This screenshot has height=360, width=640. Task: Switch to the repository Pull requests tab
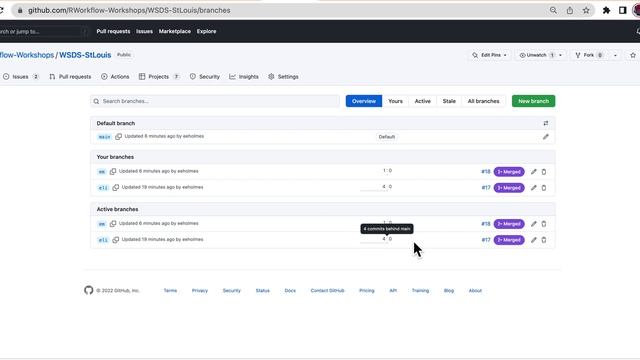(x=70, y=77)
